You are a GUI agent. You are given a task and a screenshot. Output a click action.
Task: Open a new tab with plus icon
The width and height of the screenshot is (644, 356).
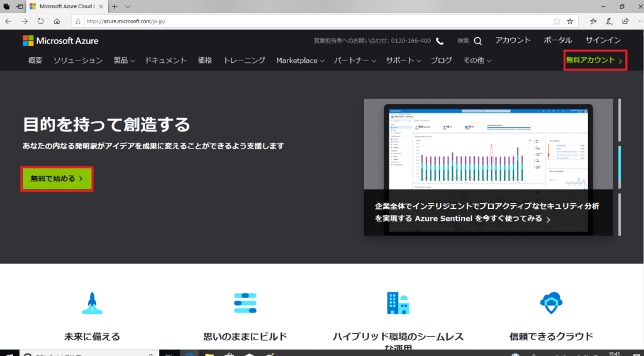point(115,6)
